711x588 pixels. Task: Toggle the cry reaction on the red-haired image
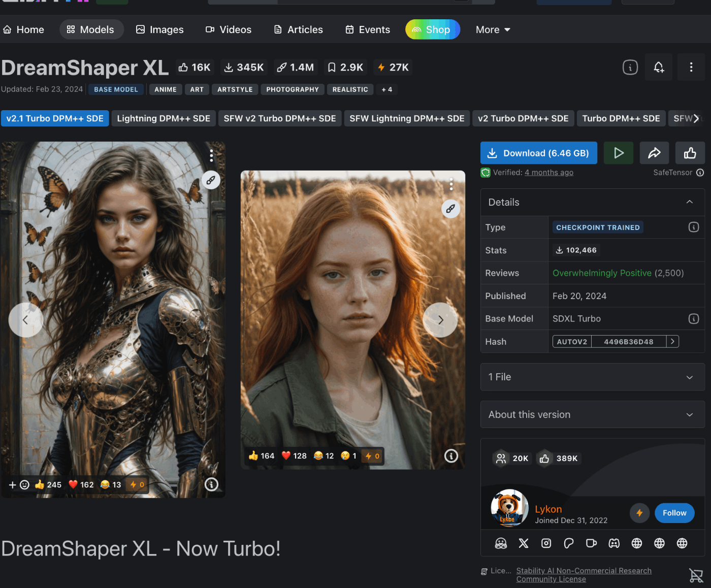click(348, 455)
